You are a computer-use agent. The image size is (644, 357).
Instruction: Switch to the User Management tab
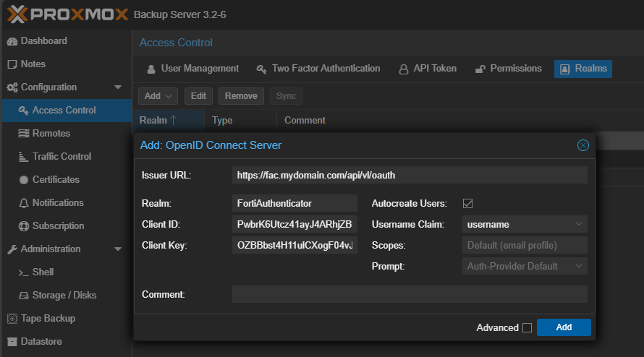point(192,69)
